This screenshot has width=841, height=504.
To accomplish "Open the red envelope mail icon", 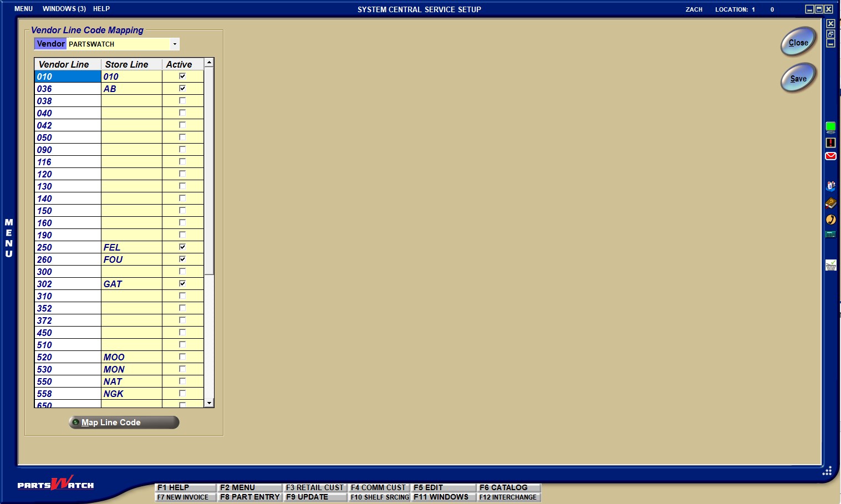I will click(830, 156).
